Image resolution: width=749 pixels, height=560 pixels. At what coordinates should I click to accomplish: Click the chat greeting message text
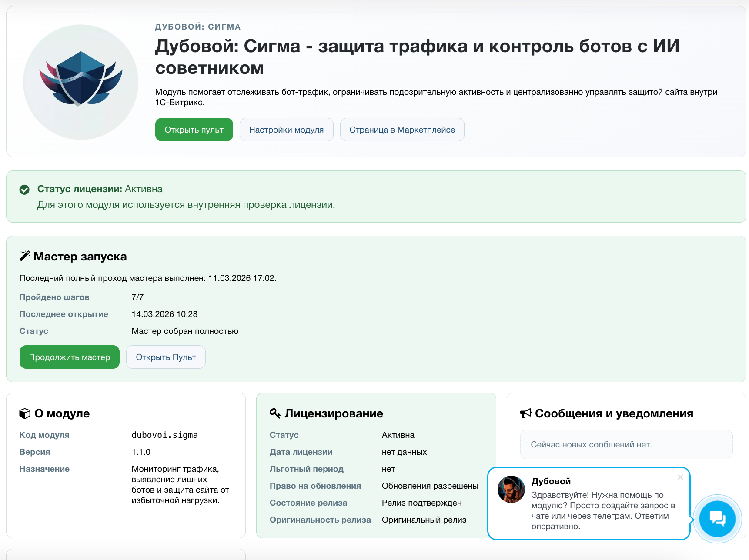click(603, 510)
